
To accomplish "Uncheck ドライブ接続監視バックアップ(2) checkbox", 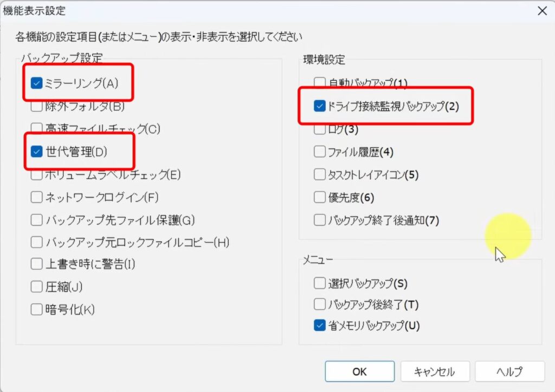I will [319, 106].
